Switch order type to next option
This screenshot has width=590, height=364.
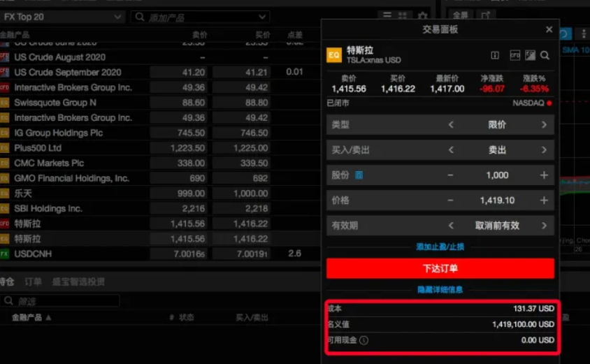click(x=544, y=125)
